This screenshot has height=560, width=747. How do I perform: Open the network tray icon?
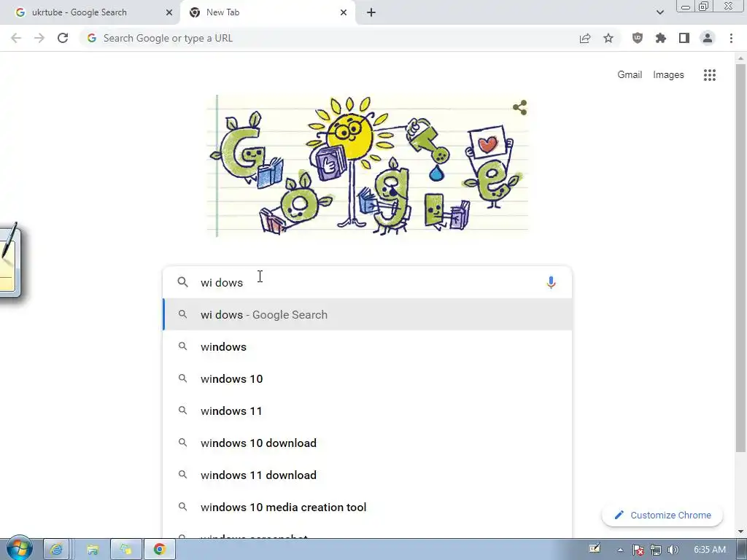coord(656,550)
